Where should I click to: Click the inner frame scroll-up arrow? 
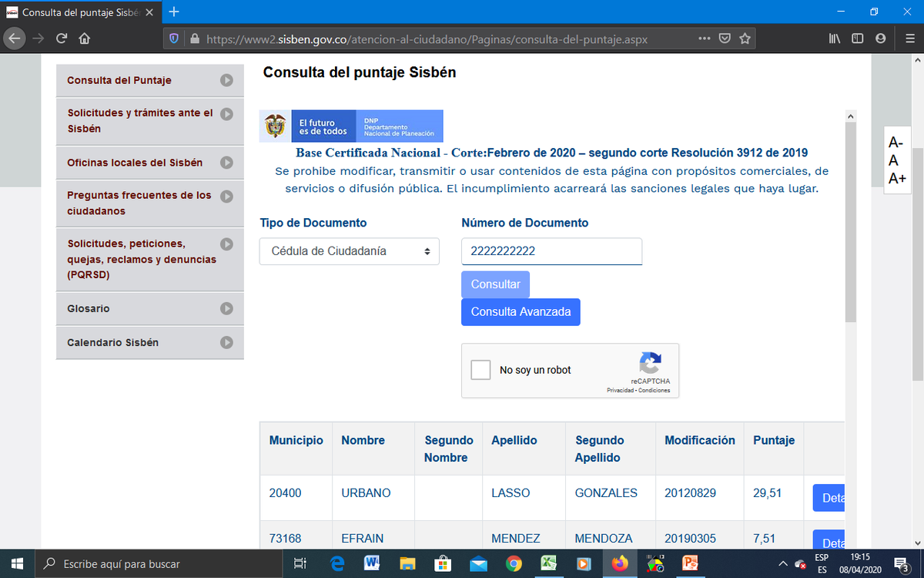pos(850,116)
